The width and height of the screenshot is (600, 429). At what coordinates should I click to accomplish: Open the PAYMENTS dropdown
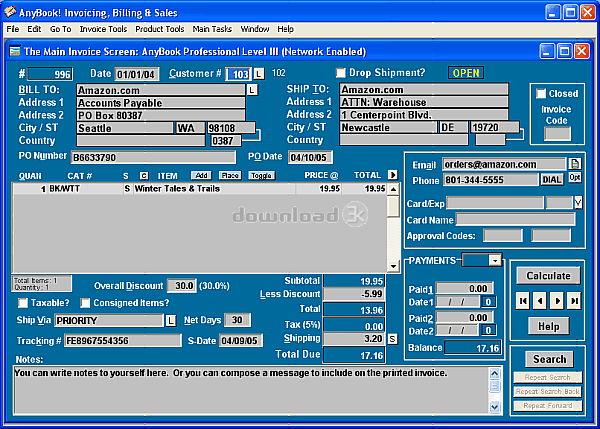click(x=495, y=260)
